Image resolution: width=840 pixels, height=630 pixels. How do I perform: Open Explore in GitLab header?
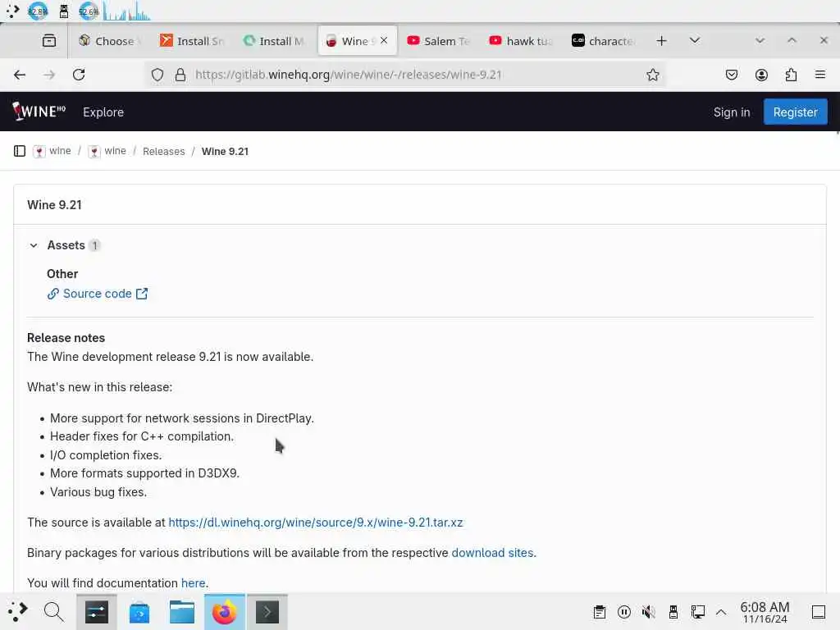[x=103, y=112]
